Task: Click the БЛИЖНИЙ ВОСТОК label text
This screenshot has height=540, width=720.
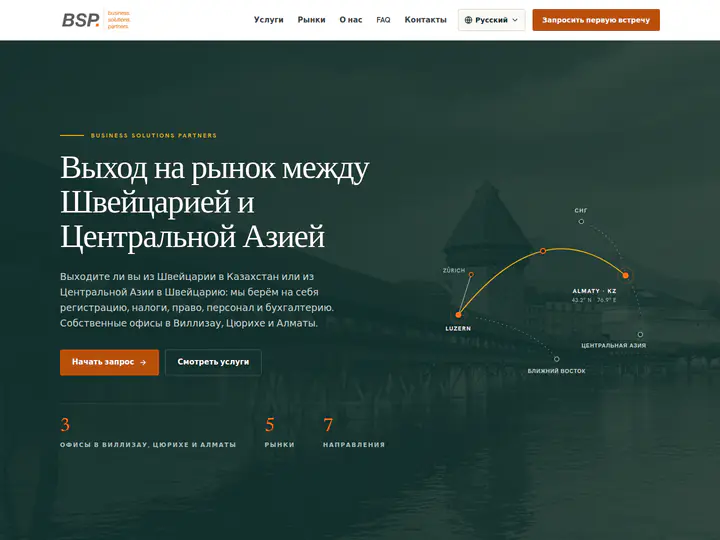Action: 557,371
